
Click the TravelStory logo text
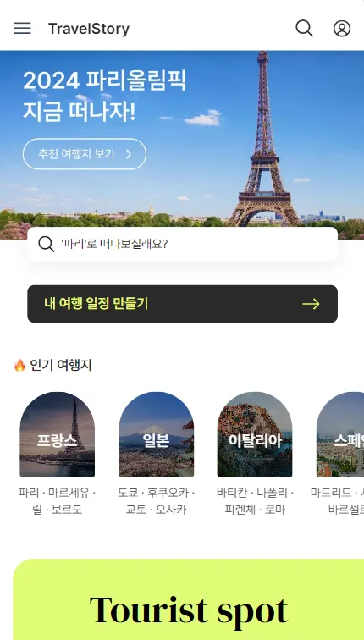(x=89, y=29)
